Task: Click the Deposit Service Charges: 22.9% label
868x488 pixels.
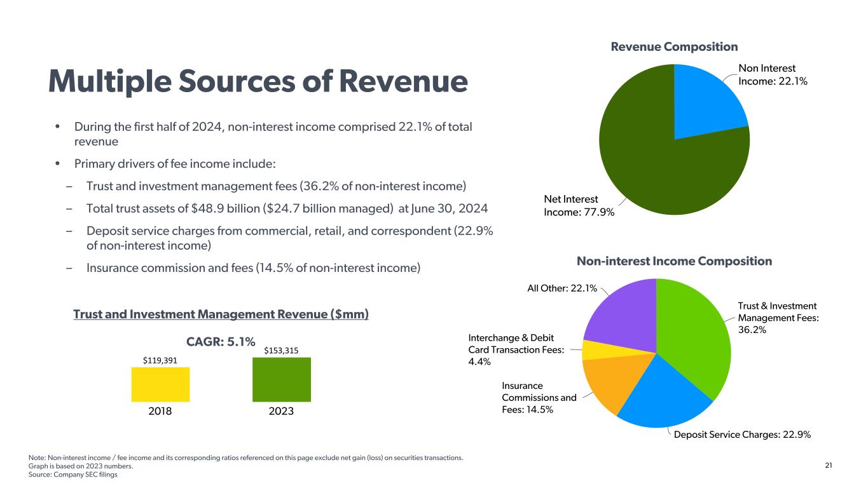Action: tap(742, 435)
